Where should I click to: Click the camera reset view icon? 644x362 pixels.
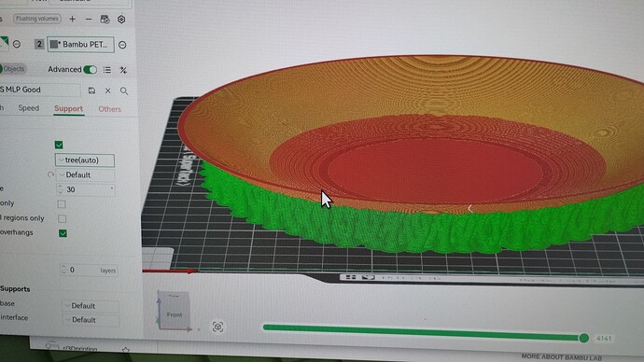tap(217, 327)
